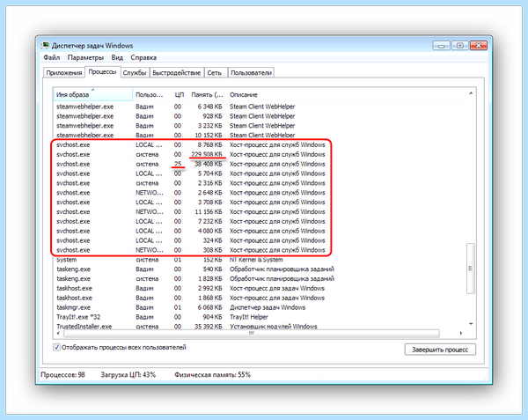Click the Установщик модулей Windows description
The height and width of the screenshot is (420, 528).
coord(273,327)
